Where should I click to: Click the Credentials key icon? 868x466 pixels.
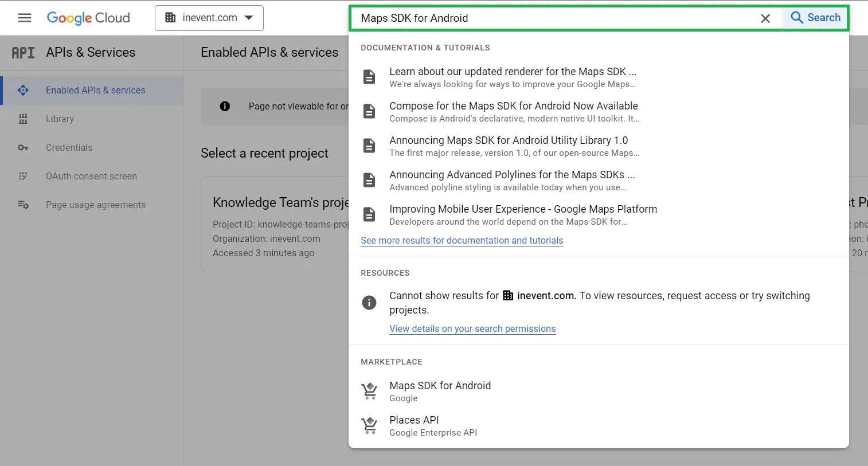tap(23, 147)
